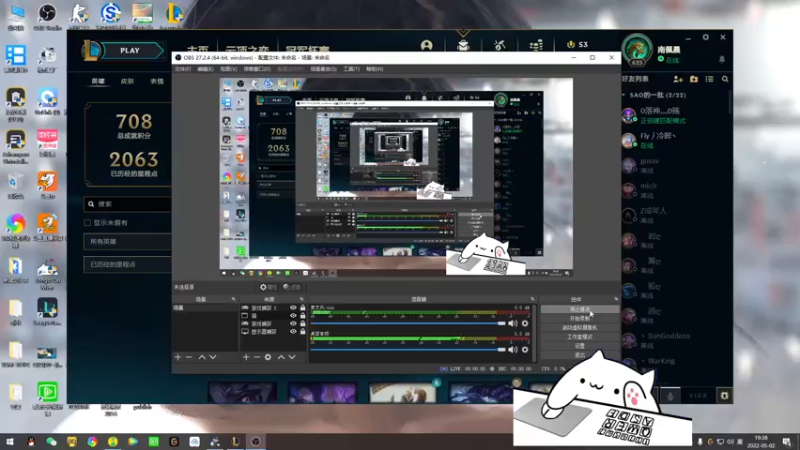Adjust the 麦克风/Aux volume slider
The height and width of the screenshot is (450, 800).
tap(408, 323)
